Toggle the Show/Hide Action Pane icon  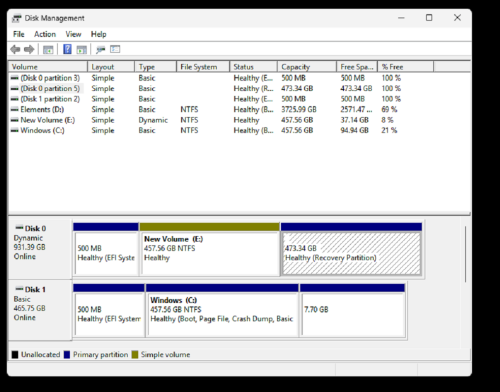coord(82,50)
